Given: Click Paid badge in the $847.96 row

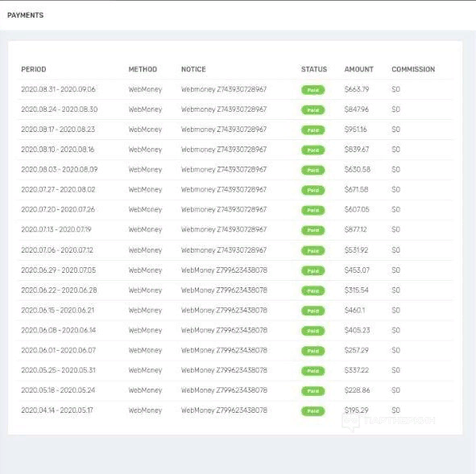Looking at the screenshot, I should coord(313,110).
